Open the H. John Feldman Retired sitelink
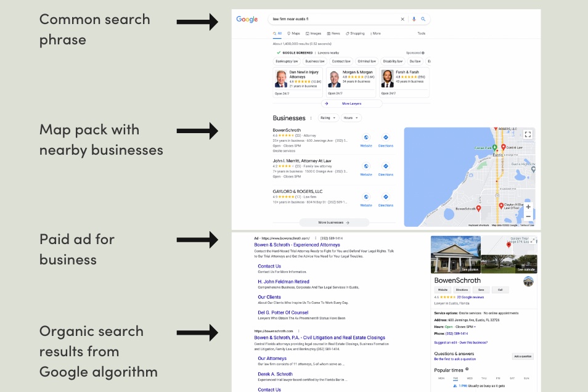 click(284, 282)
